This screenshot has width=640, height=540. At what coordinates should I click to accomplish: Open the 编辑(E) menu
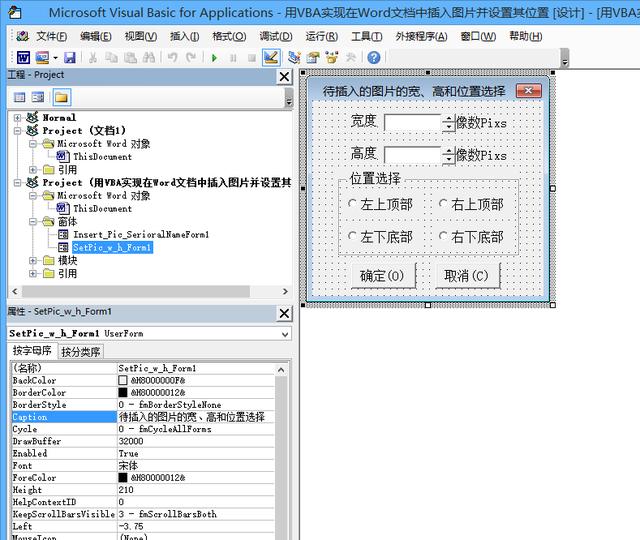click(x=96, y=37)
